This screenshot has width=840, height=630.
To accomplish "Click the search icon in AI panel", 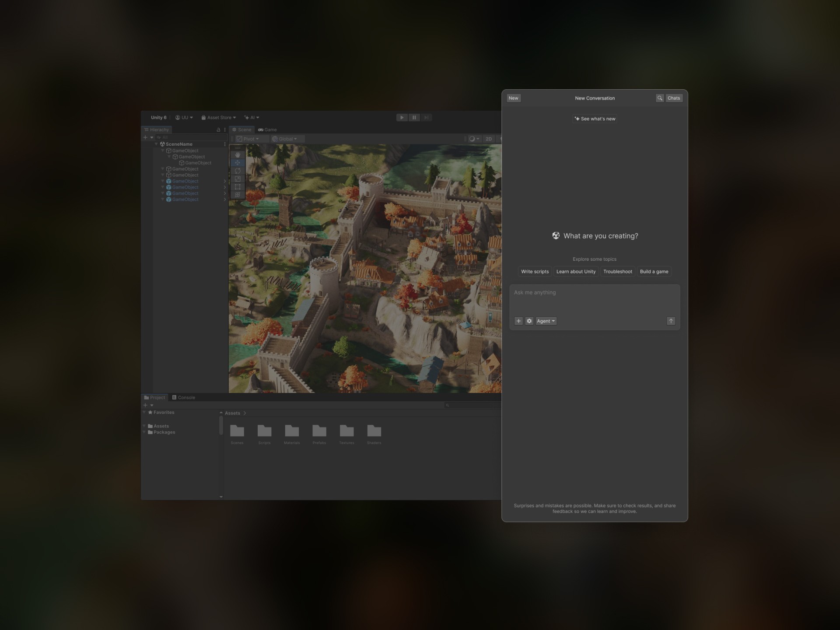I will point(659,98).
